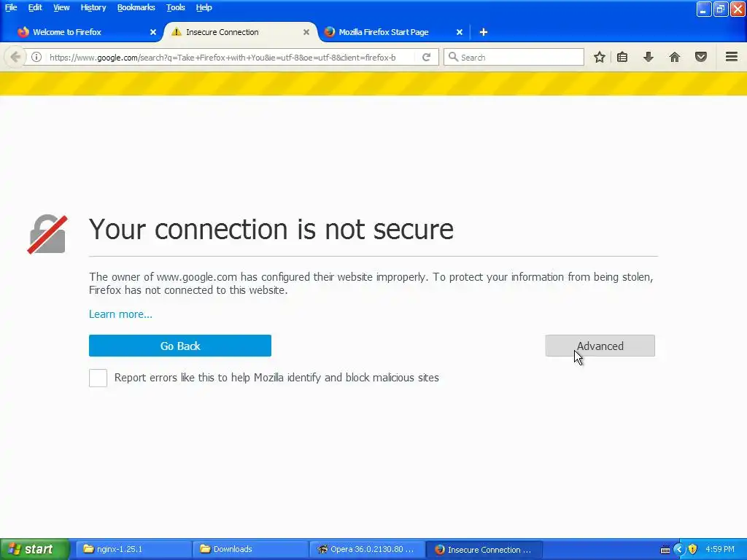The image size is (747, 560).
Task: Click the 4:59 PM clock
Action: [x=720, y=549]
